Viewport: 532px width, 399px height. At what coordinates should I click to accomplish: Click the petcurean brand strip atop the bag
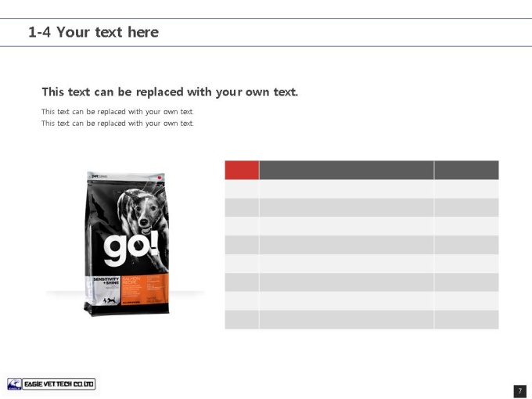point(126,177)
